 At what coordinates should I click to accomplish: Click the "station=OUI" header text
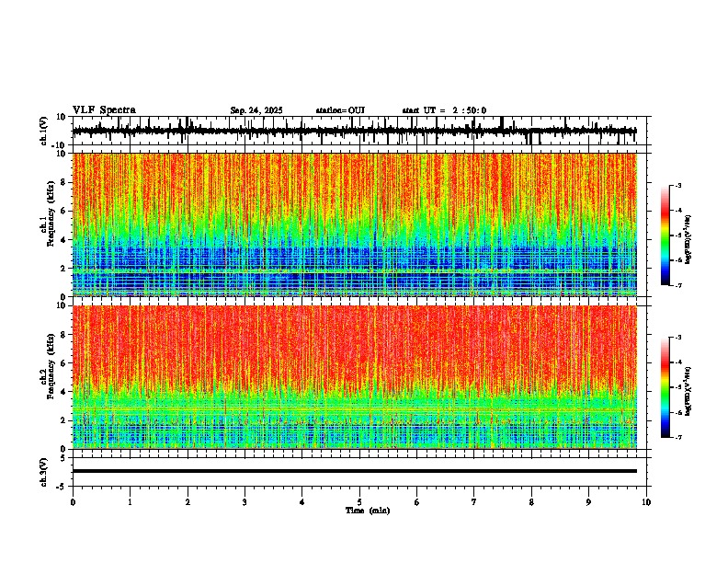(340, 110)
